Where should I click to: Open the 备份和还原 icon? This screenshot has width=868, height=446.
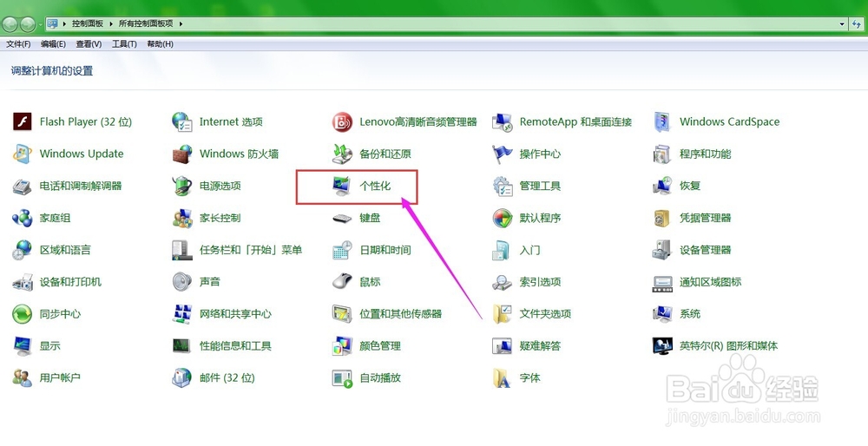342,154
